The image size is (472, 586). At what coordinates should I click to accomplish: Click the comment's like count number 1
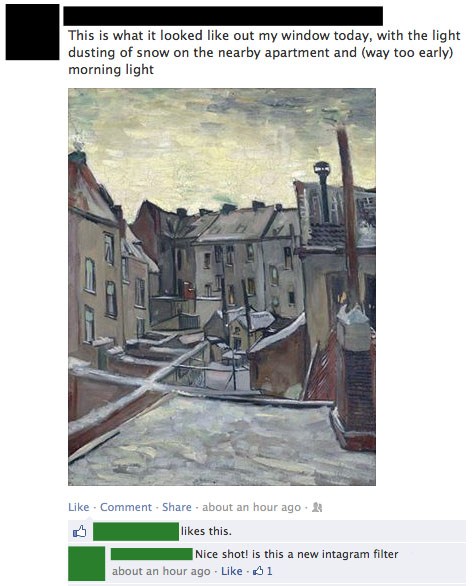pyautogui.click(x=269, y=571)
